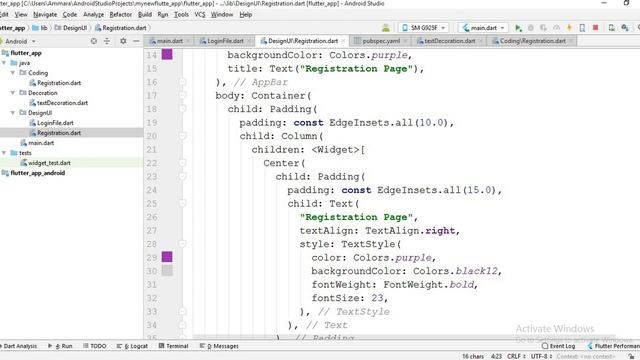Click the profiler gauge icon
Viewport: 640px width, 360px height.
pyautogui.click(x=556, y=28)
